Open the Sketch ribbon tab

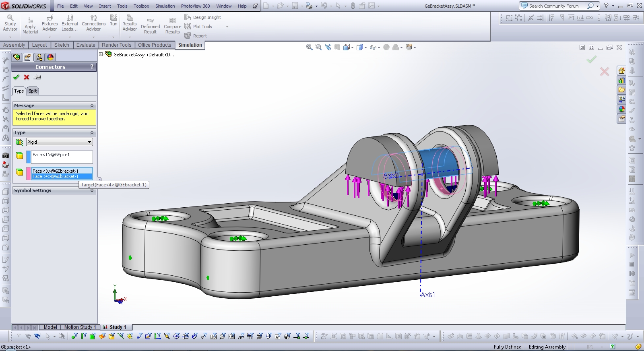click(x=62, y=45)
